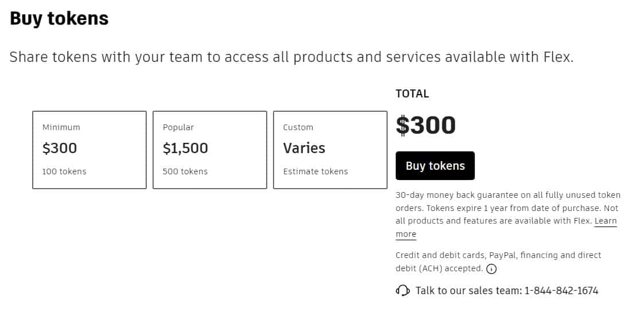The image size is (644, 328).
Task: Click the Varies label in Custom card
Action: click(304, 148)
